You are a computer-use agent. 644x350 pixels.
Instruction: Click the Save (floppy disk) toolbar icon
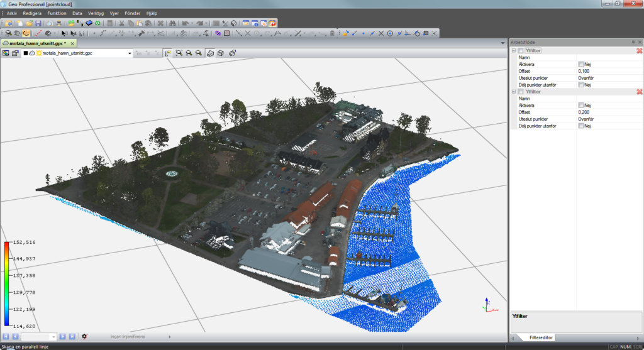[38, 23]
